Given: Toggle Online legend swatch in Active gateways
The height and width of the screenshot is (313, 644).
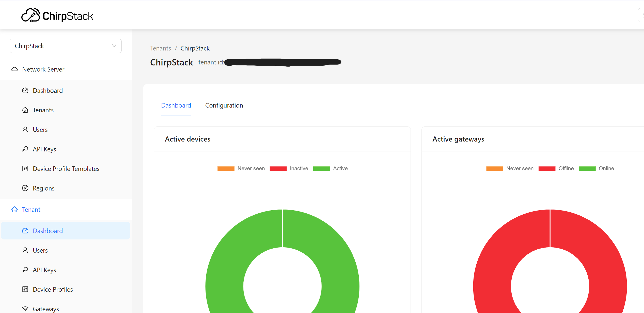Looking at the screenshot, I should 587,168.
